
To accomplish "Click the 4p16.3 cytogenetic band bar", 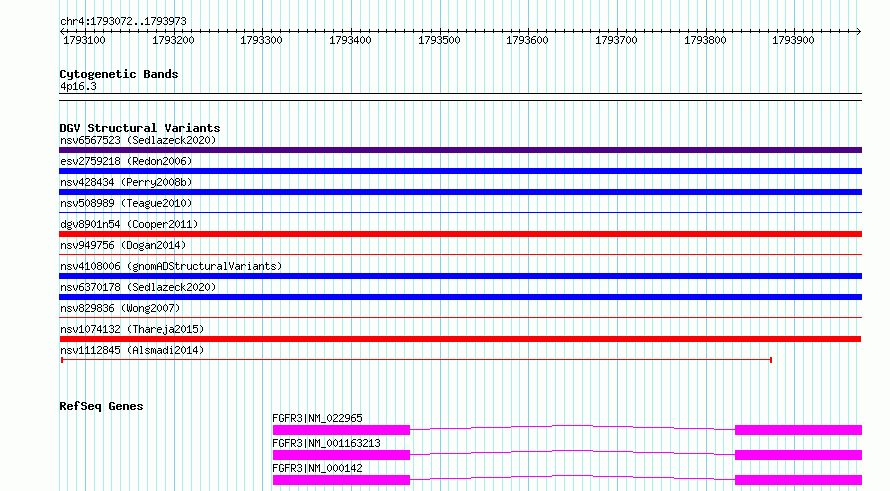I will coord(460,97).
